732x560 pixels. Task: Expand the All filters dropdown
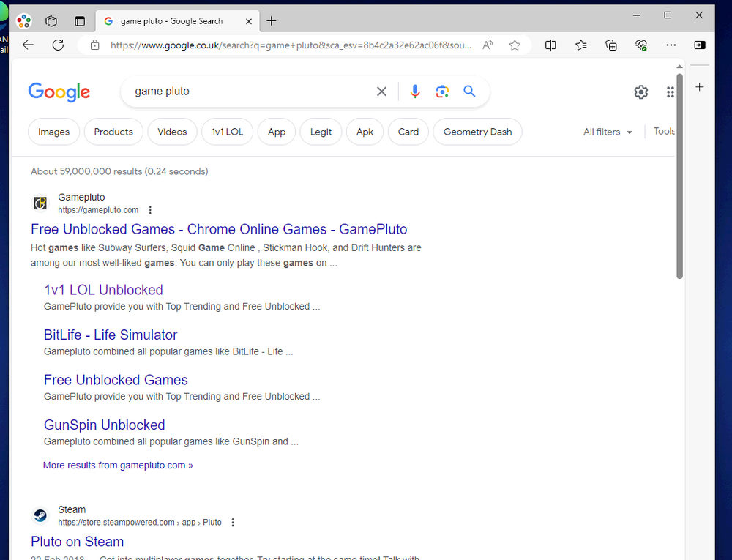(608, 132)
